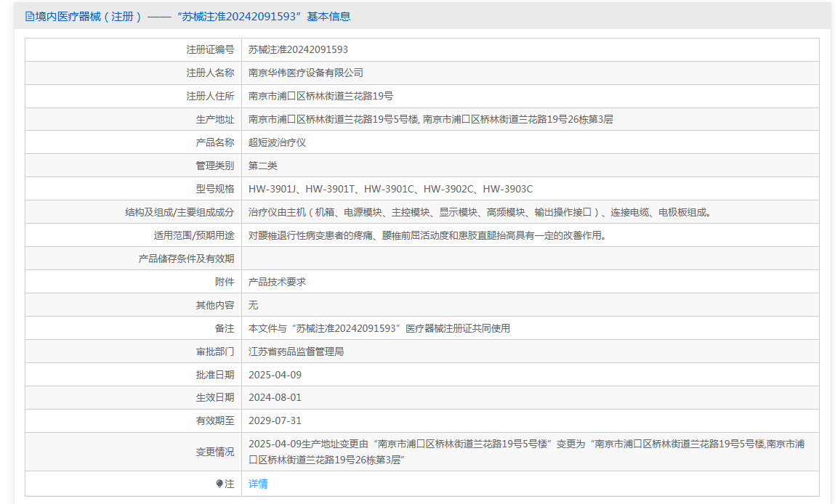Open the 详情 link in the 注 row
This screenshot has width=835, height=504.
click(258, 484)
